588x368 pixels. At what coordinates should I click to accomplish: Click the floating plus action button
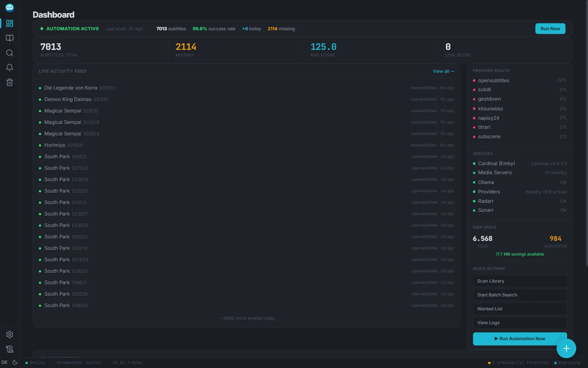[x=566, y=348]
